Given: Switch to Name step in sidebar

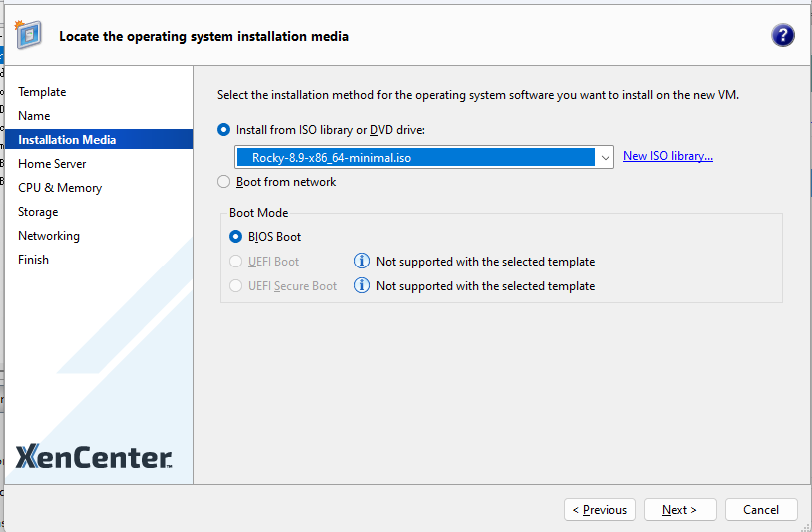Looking at the screenshot, I should (34, 116).
